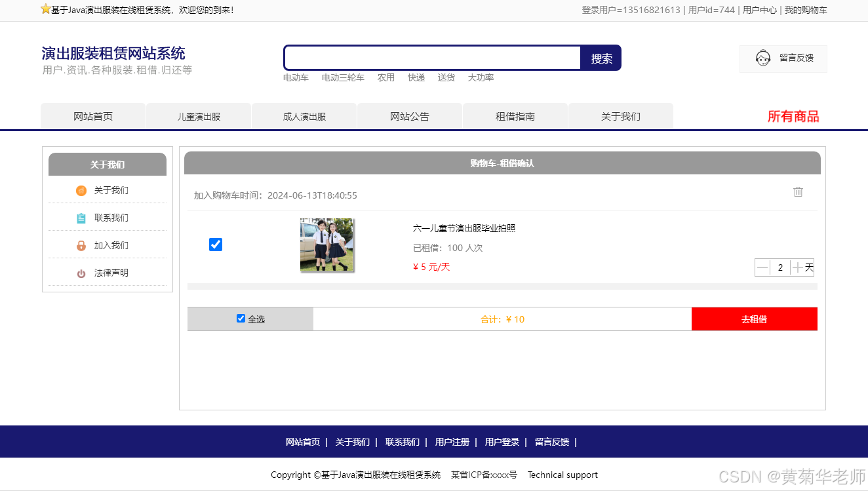Viewport: 868px width, 491px height.
Task: Click 网站首页 in the footer bar
Action: click(x=303, y=442)
